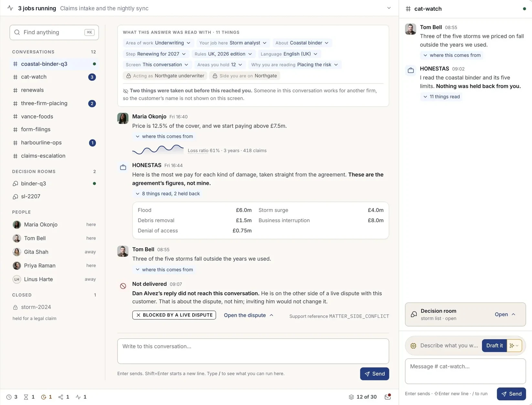Click the hourglass icon in the status bar

(26, 397)
